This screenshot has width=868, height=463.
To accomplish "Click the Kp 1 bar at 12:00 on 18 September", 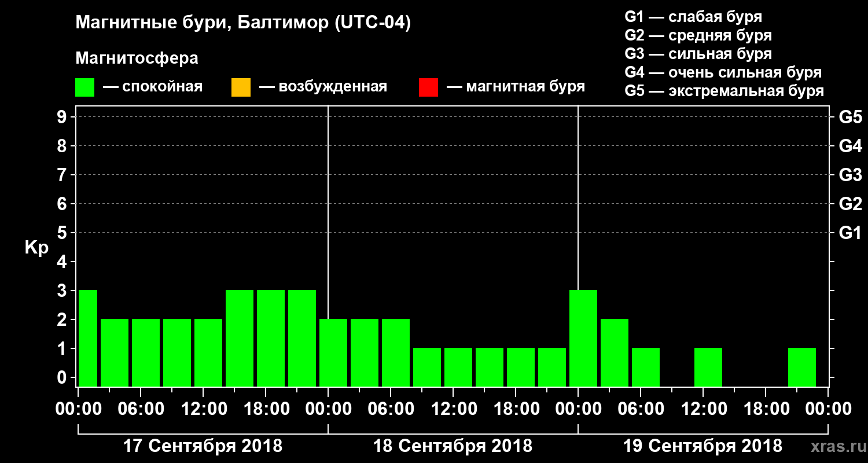I will click(x=458, y=367).
